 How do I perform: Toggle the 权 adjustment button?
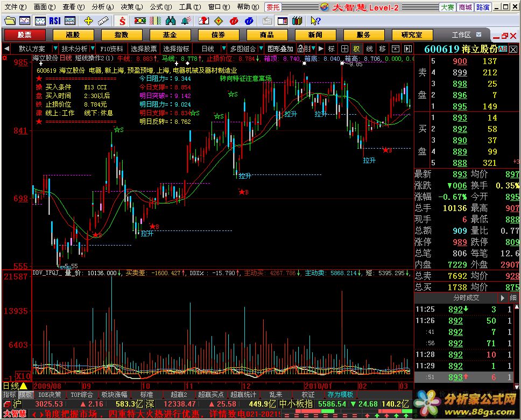(x=356, y=49)
